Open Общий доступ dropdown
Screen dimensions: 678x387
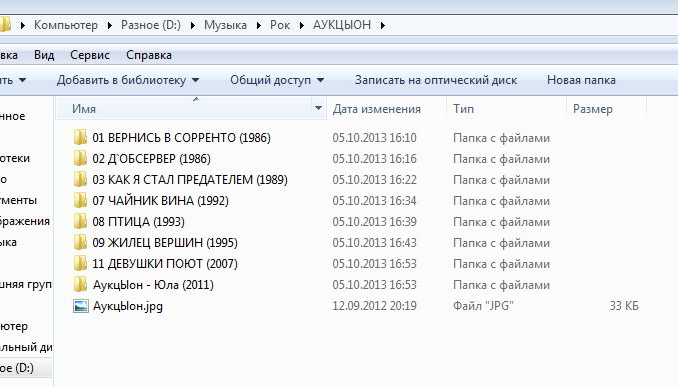[320, 80]
